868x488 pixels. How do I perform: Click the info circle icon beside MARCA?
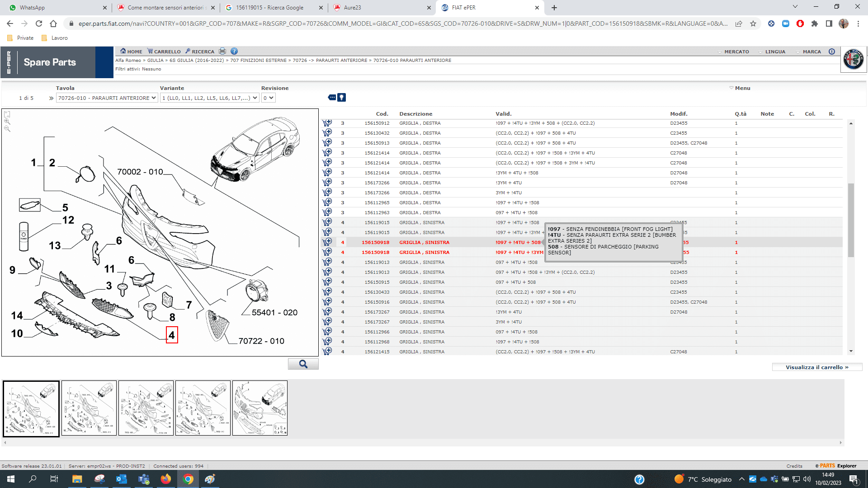coord(832,52)
